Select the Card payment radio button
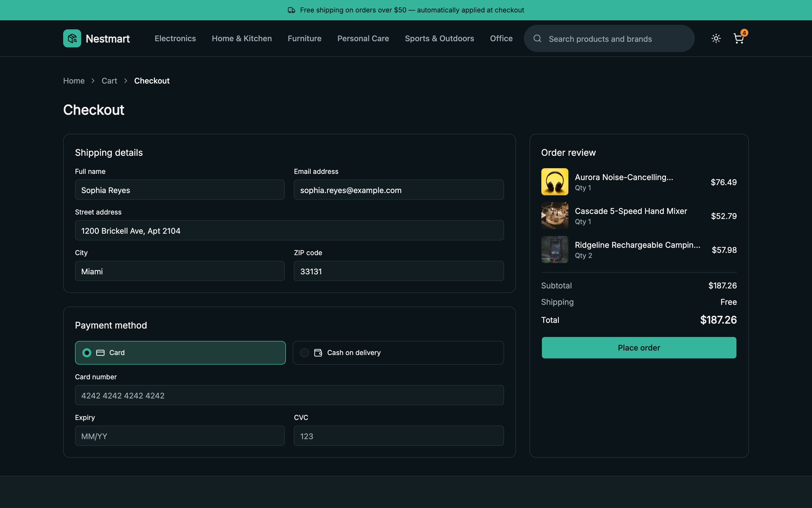The image size is (812, 508). click(x=87, y=353)
